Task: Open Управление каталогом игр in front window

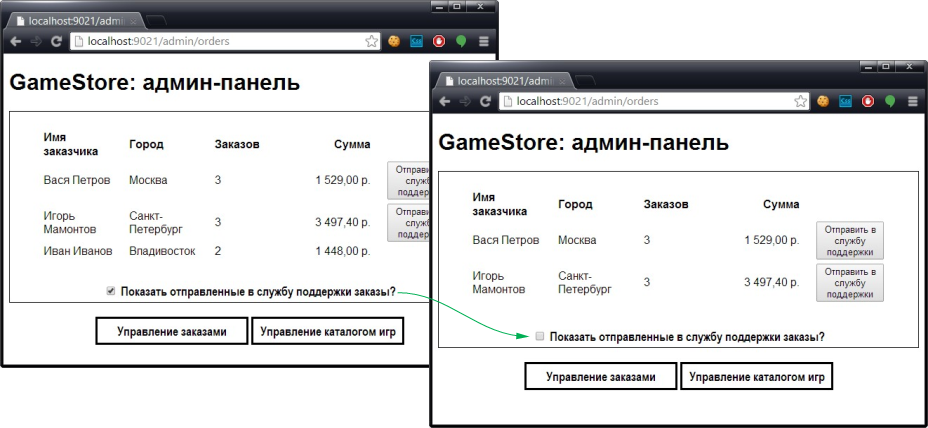Action: coord(756,377)
